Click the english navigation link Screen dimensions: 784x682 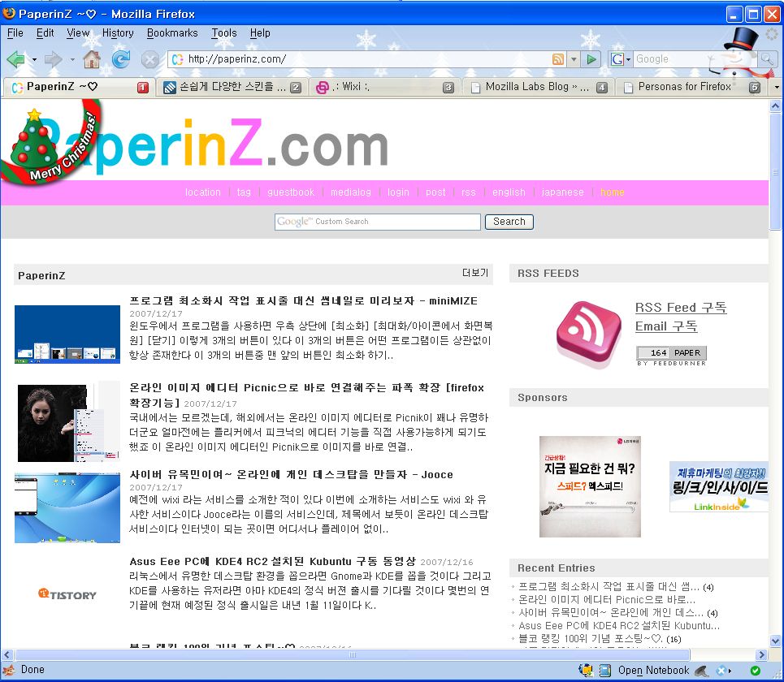[509, 192]
